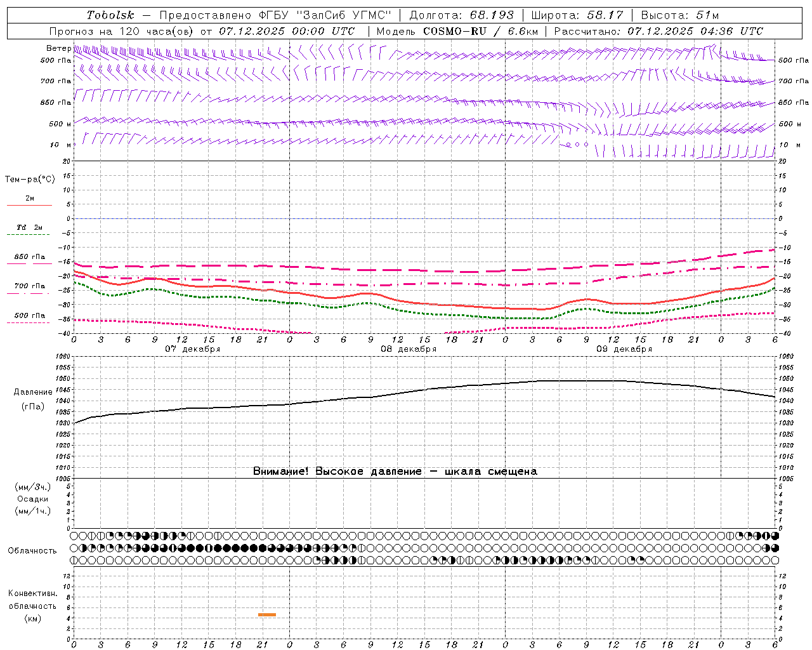Click the "(мм/1ч.)" precipitation unit label

32,511
